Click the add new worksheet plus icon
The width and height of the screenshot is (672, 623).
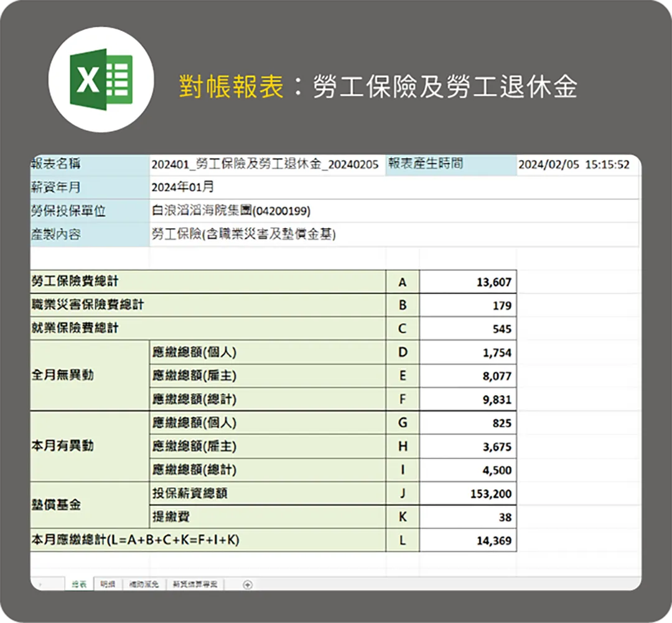pos(246,584)
